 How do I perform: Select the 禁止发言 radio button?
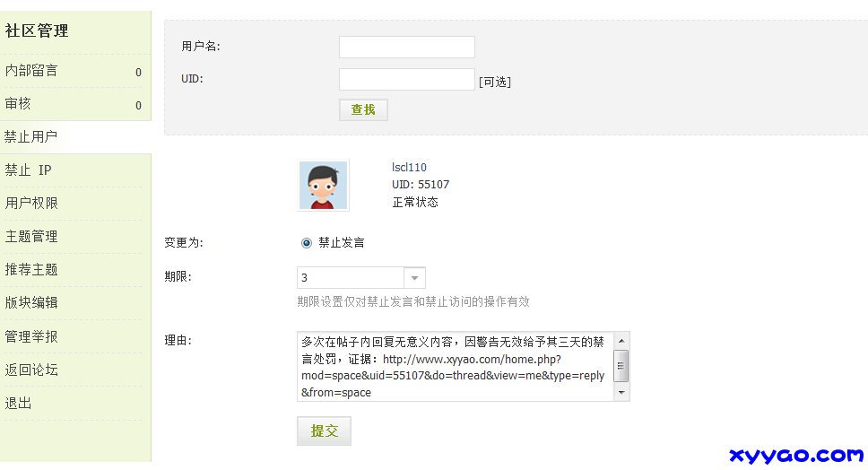pyautogui.click(x=307, y=242)
